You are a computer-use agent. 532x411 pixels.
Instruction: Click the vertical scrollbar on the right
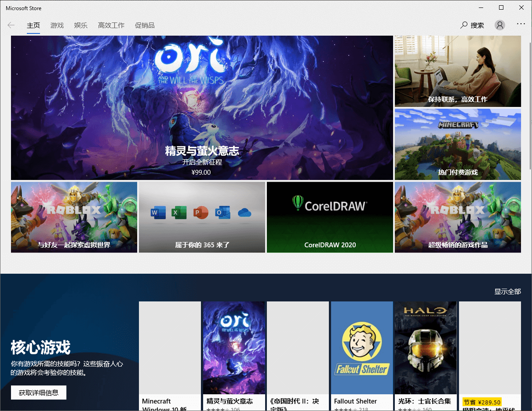pyautogui.click(x=530, y=106)
